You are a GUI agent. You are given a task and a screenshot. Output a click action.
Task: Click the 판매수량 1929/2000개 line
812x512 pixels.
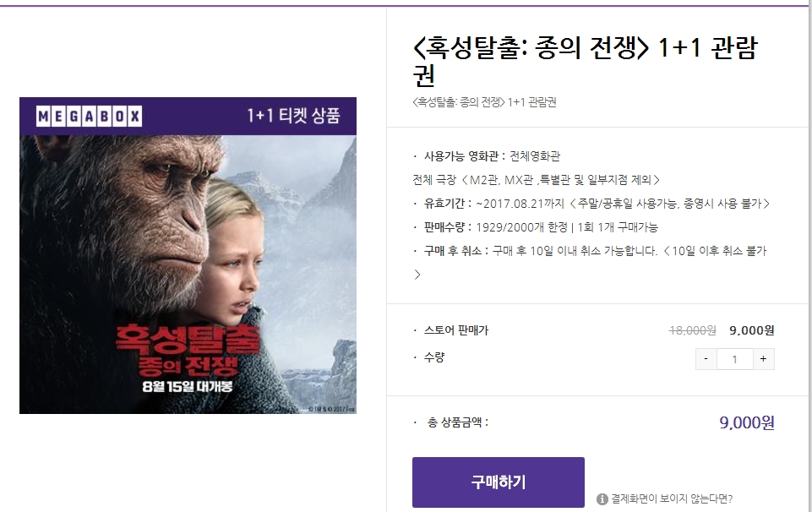pyautogui.click(x=536, y=227)
